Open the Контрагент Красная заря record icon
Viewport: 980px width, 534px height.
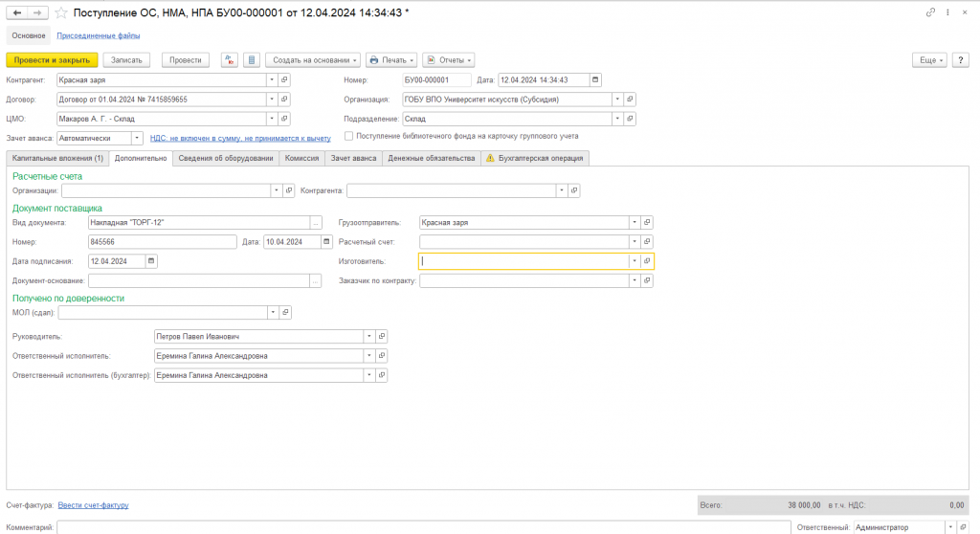pyautogui.click(x=284, y=80)
